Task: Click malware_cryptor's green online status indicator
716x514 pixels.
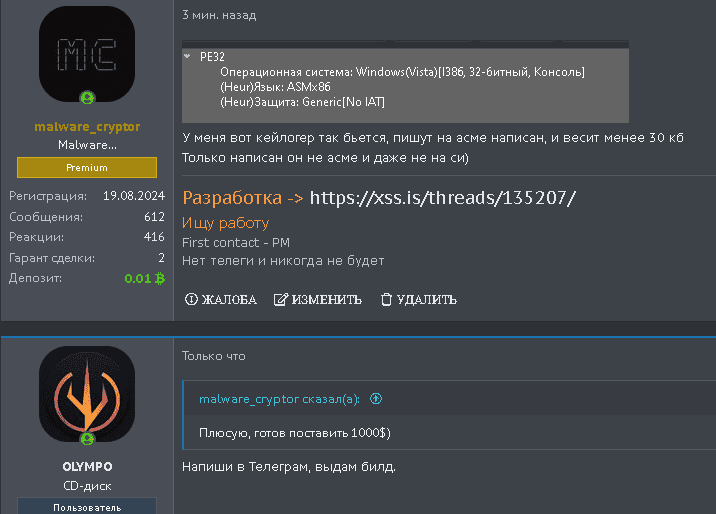Action: tap(87, 97)
